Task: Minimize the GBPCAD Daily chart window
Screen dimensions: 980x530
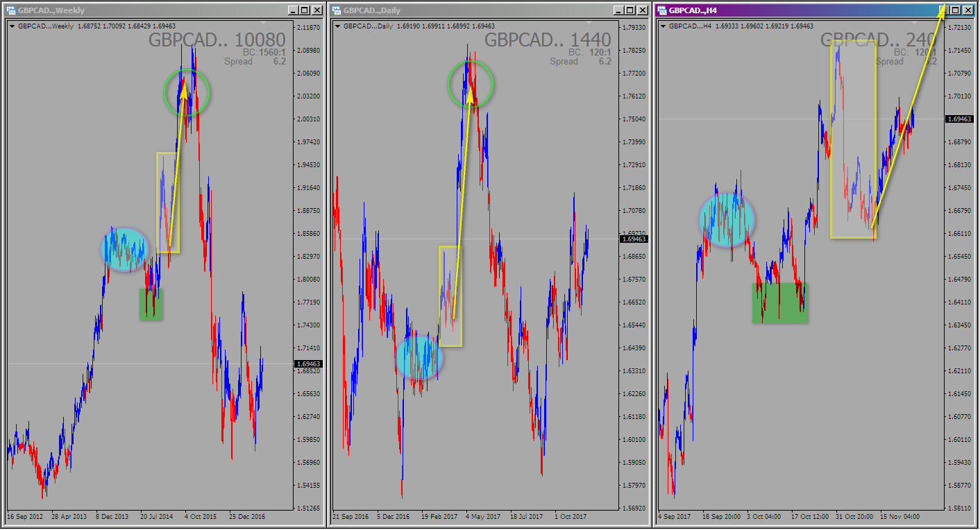Action: tap(616, 10)
